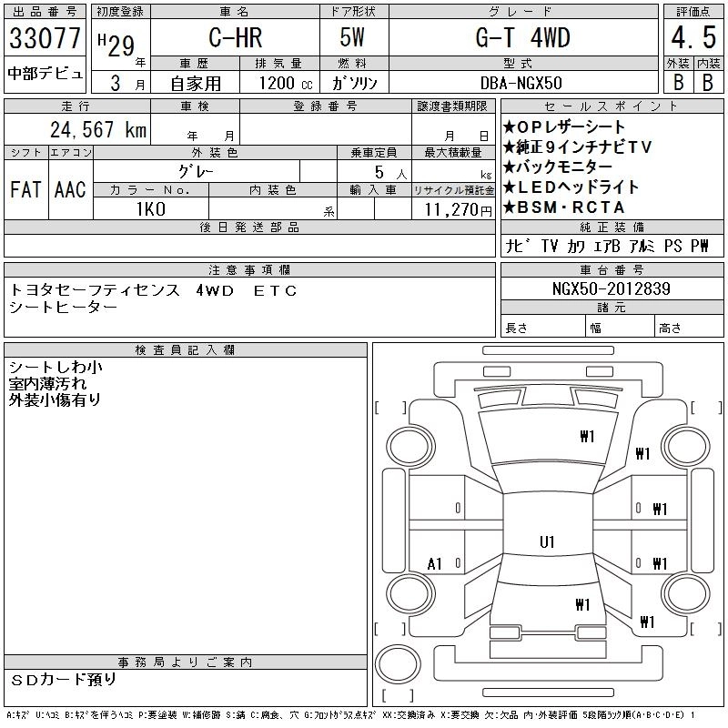Viewport: 728px width, 728px height.
Task: Click the 高さ dimension cell
Action: (689, 327)
